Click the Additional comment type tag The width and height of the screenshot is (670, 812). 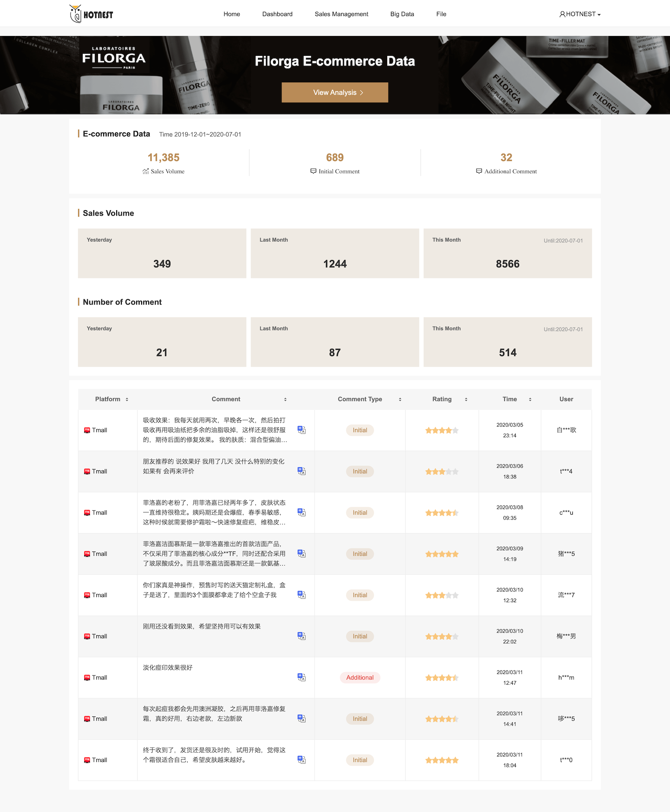pos(360,678)
